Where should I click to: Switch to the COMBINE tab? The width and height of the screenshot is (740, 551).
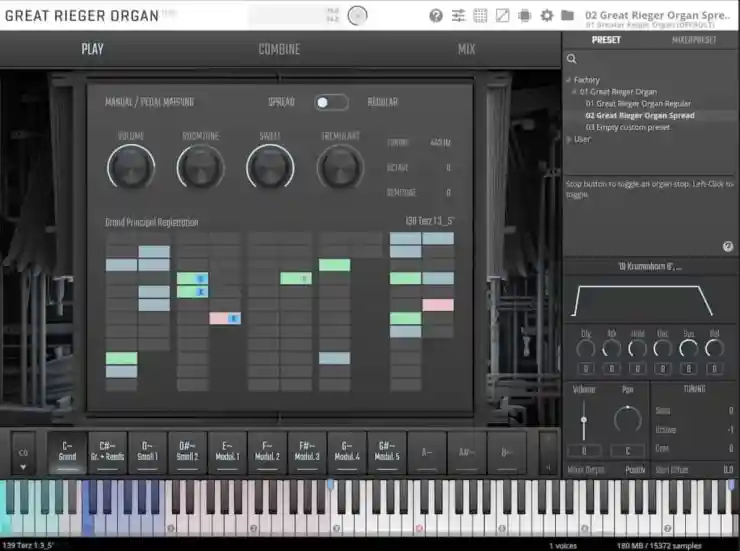279,49
